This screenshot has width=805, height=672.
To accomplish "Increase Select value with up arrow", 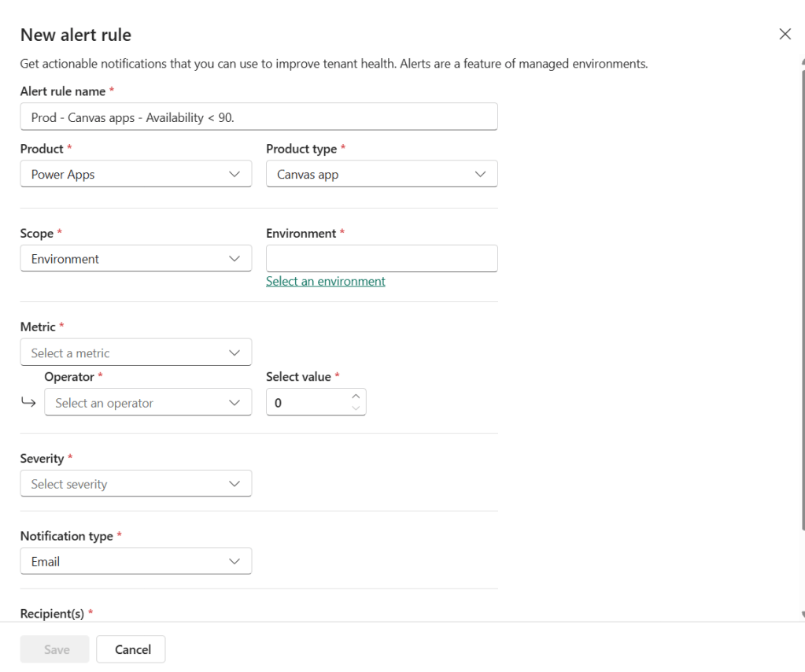I will click(x=356, y=397).
